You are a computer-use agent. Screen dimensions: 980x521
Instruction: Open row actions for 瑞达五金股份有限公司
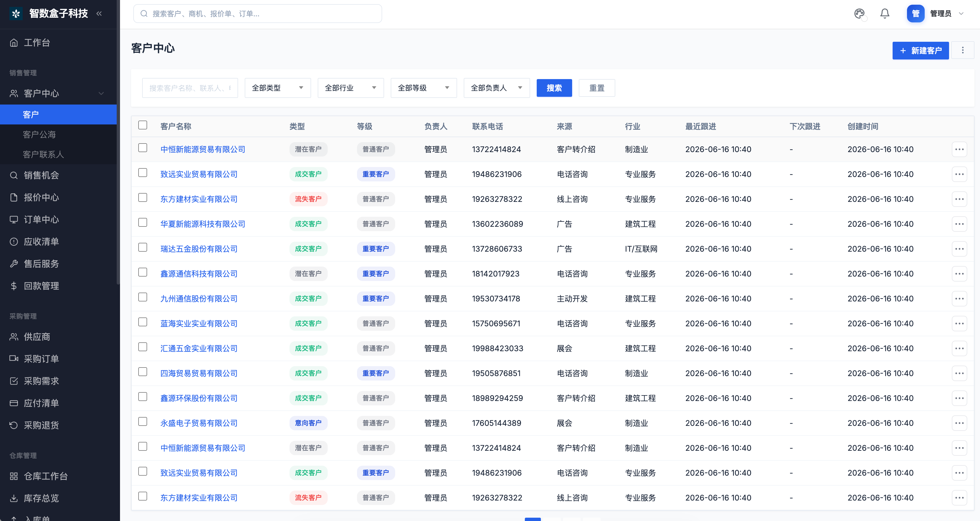[x=959, y=249]
